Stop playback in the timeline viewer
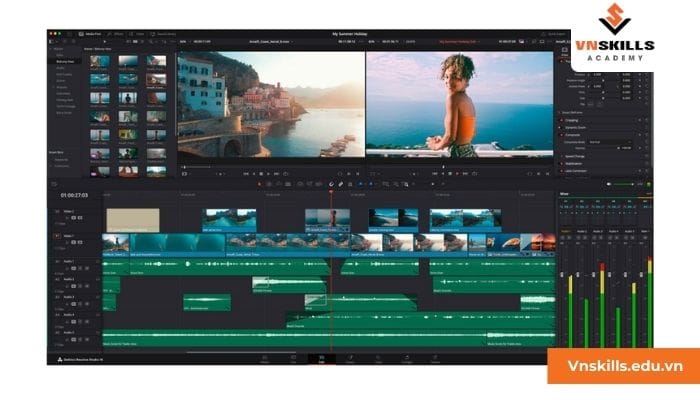This screenshot has width=700, height=400. point(450,174)
